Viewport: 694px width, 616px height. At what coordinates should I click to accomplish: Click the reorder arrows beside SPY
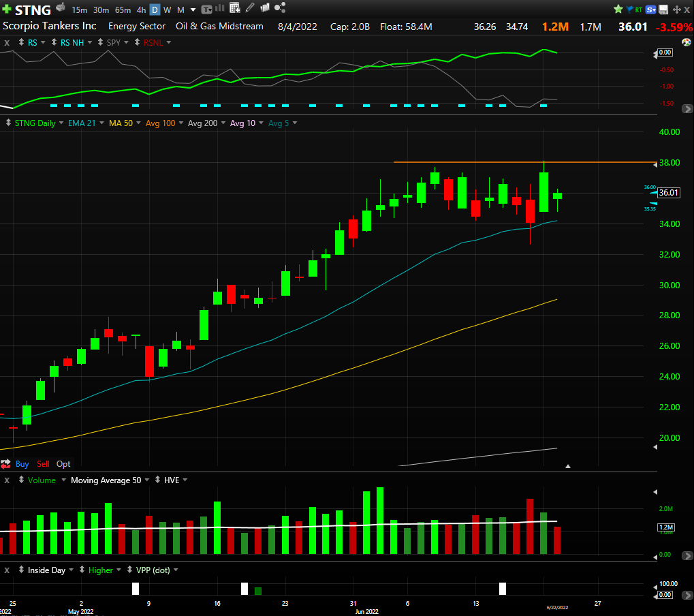[101, 42]
